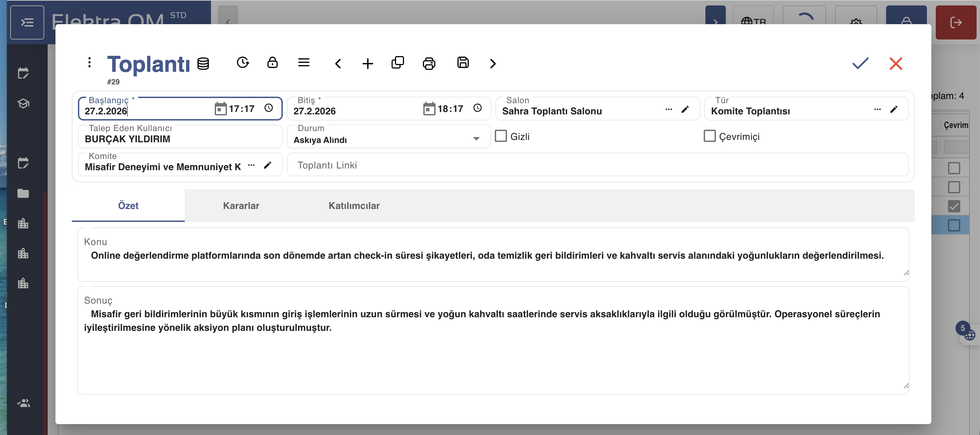Open history clock icon next to title

tap(243, 62)
